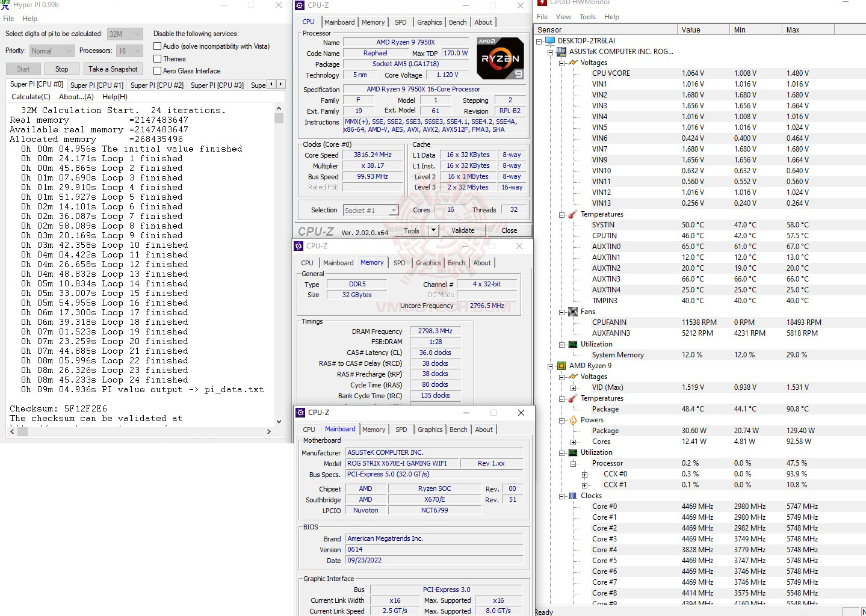Click the title bar icon of the CPU-Z processor window

coord(300,5)
